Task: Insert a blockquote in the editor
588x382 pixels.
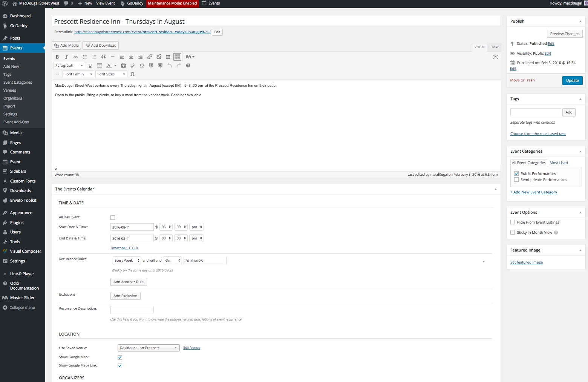Action: coord(103,57)
